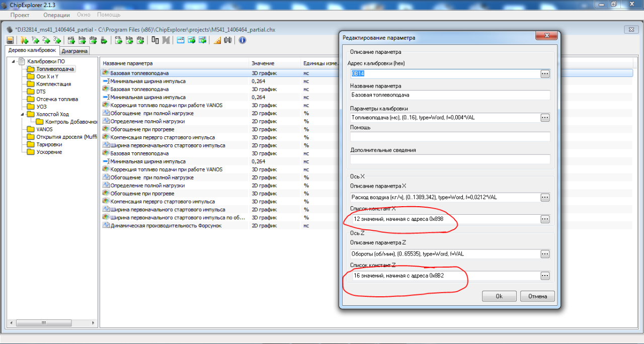Open browse button for Адрес калибровки field
Viewport: 644px width, 344px height.
click(544, 74)
